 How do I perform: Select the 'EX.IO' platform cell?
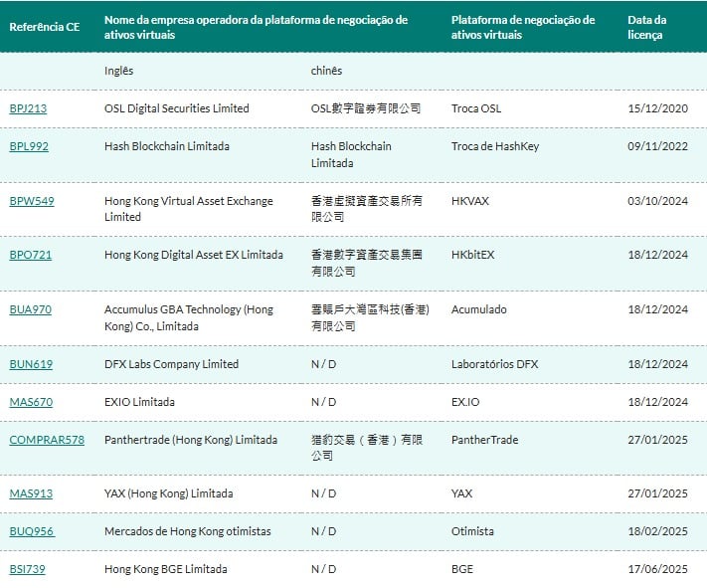[465, 402]
